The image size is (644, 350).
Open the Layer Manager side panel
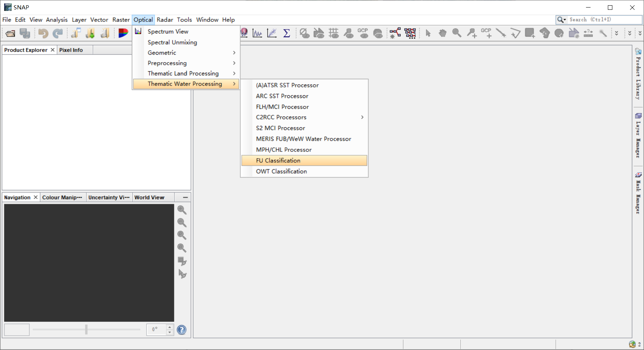(x=638, y=135)
